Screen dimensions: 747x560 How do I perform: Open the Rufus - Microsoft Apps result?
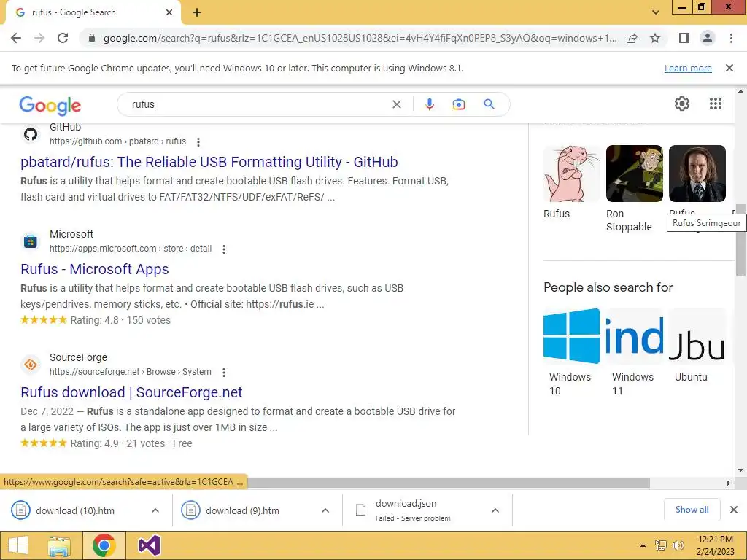[x=95, y=269]
